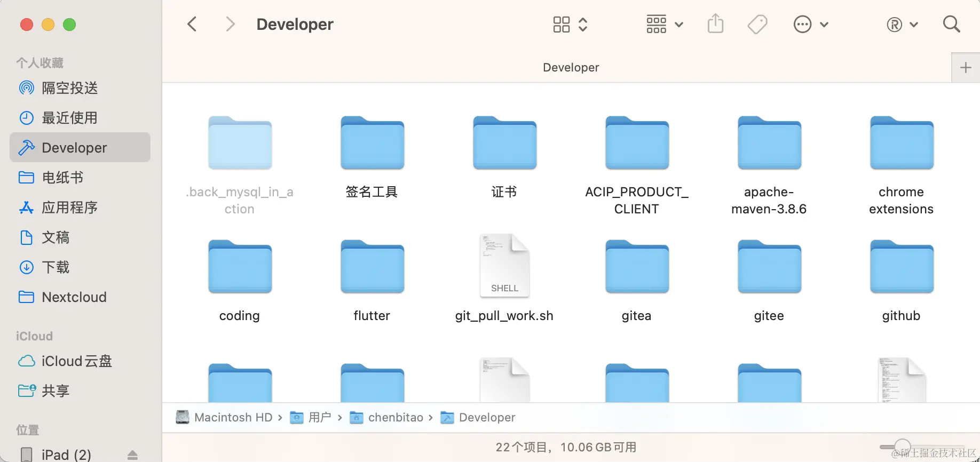Screen dimensions: 980x462
Task: Click the Share toolbar icon
Action: click(x=715, y=24)
